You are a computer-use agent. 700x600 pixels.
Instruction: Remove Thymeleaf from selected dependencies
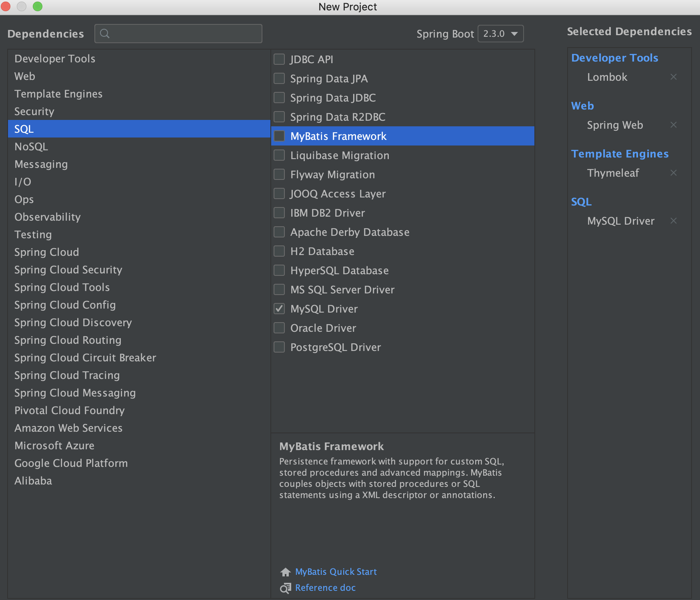click(x=674, y=173)
